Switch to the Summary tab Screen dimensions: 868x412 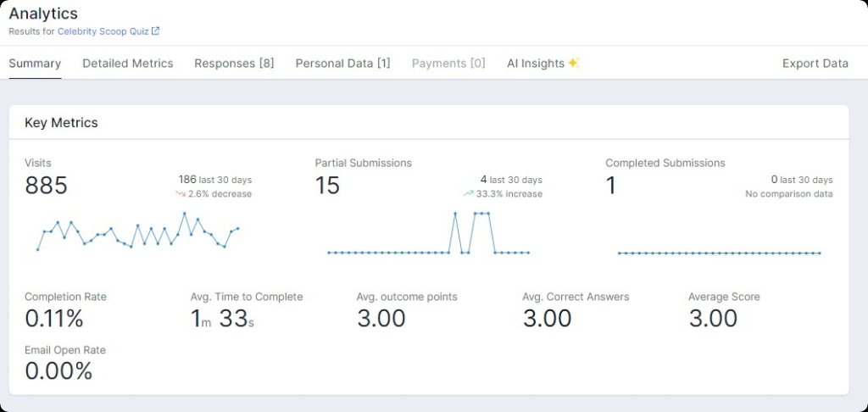pyautogui.click(x=35, y=64)
